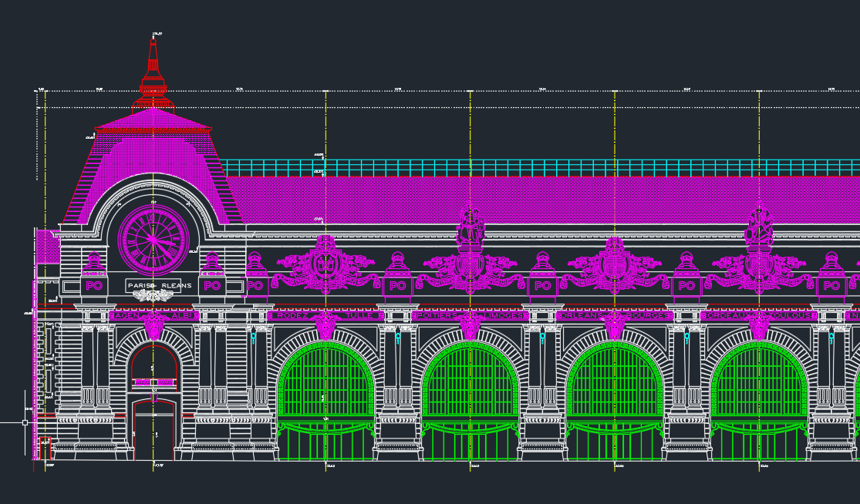
Task: Select the ALBI city plaque
Action: (x=182, y=315)
